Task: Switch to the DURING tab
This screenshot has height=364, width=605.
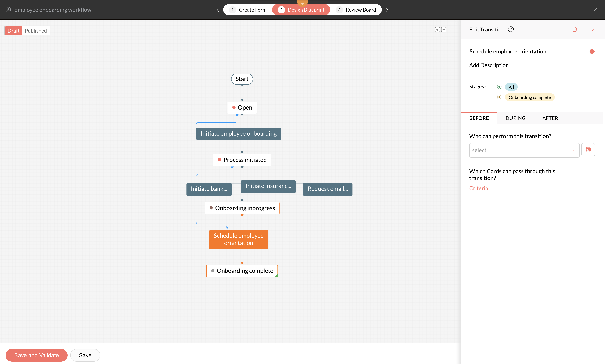Action: (x=515, y=118)
